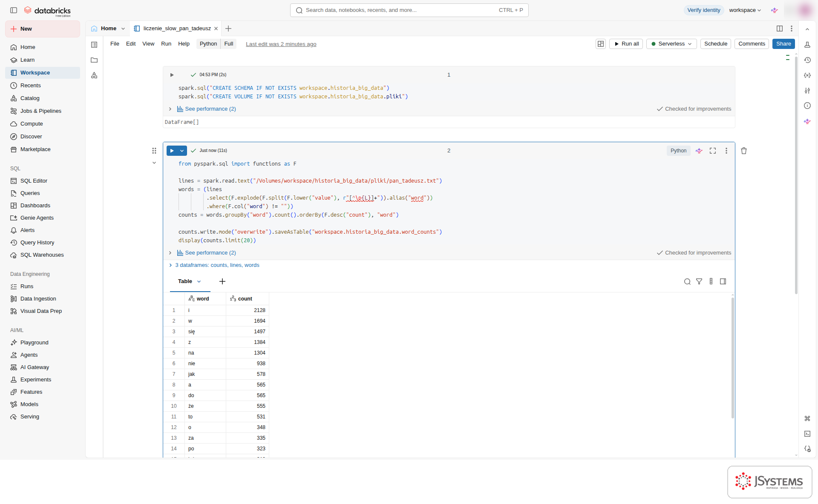The width and height of the screenshot is (818, 504).
Task: Open workspace folder browser icon
Action: click(x=94, y=60)
